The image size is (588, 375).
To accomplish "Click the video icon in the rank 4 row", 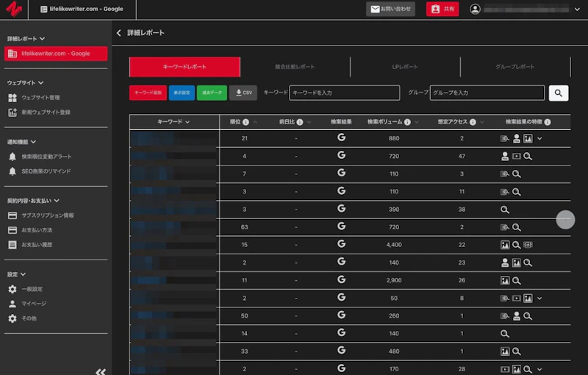I will [x=517, y=157].
